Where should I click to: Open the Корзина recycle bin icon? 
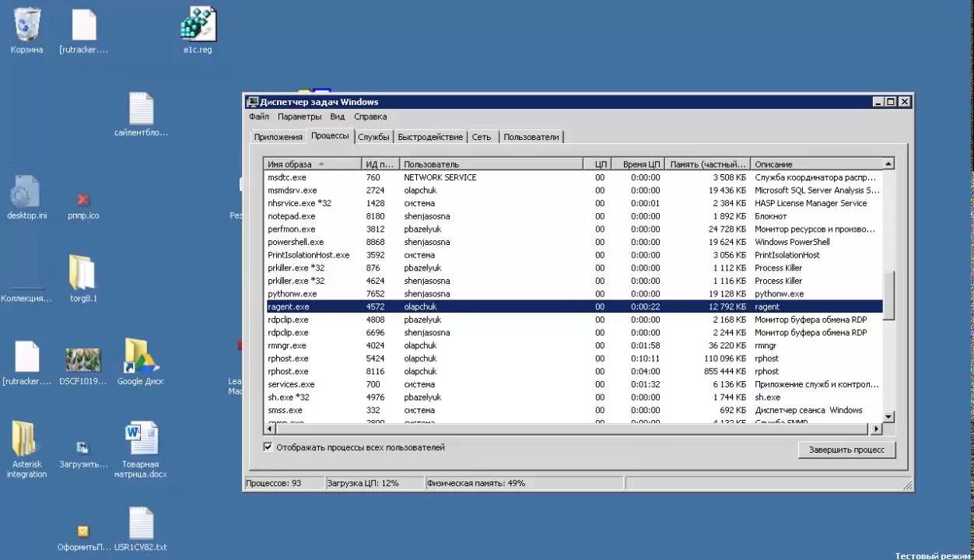pyautogui.click(x=26, y=31)
